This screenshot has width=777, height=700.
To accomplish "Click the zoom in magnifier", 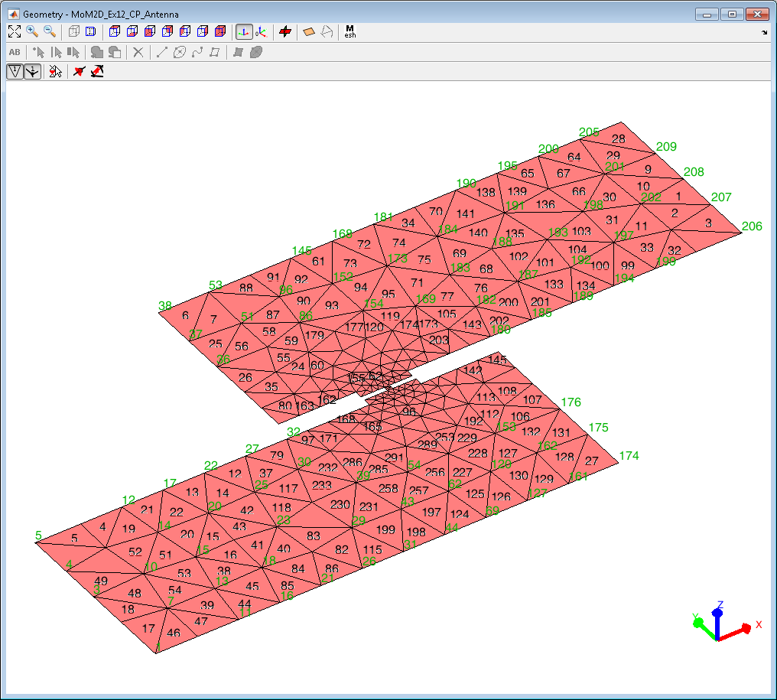I will (x=32, y=31).
